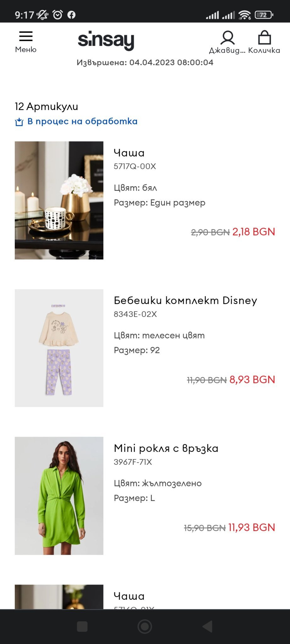The width and height of the screenshot is (290, 644).
Task: Open the white Чаша cup product image
Action: click(x=59, y=200)
